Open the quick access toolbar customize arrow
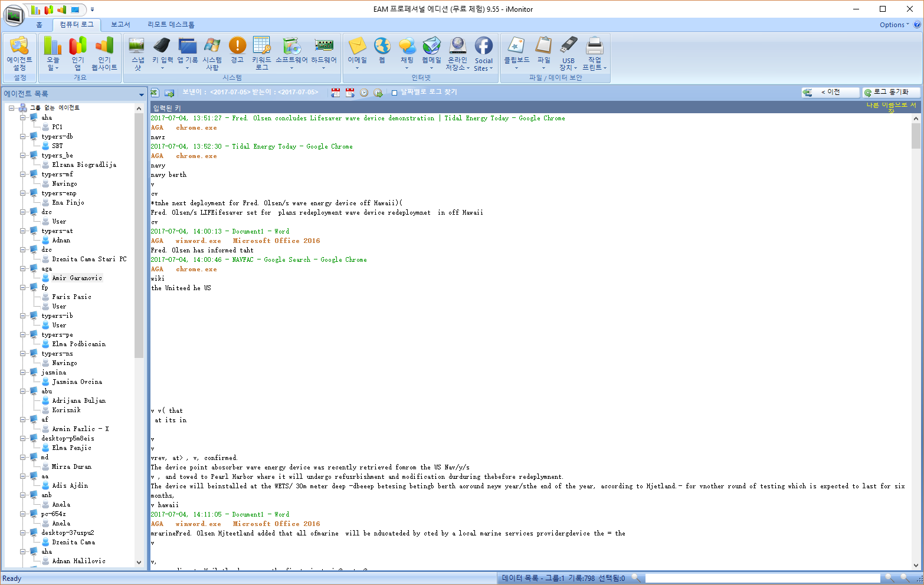 (x=92, y=9)
